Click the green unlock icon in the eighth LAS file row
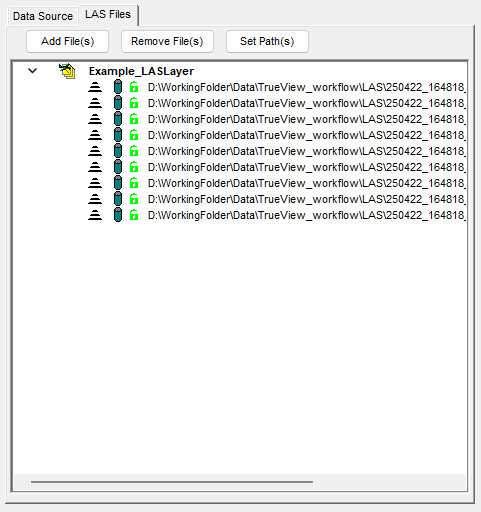Viewport: 481px width, 512px height. [134, 199]
